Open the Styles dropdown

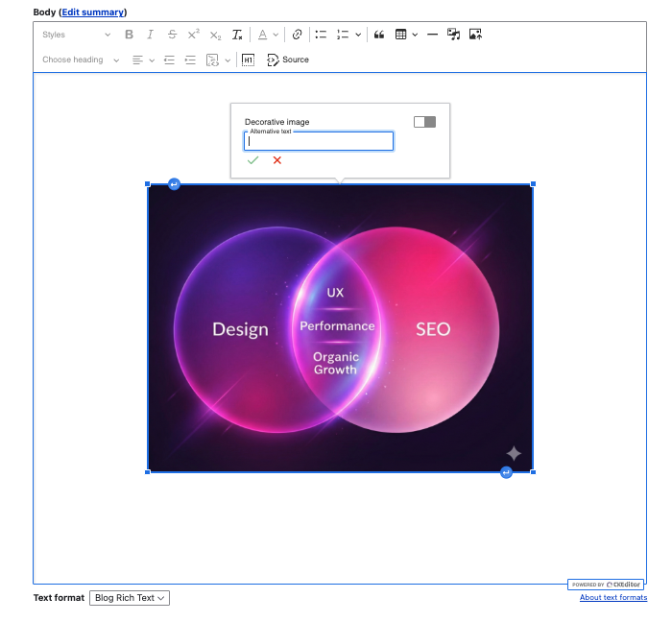point(76,35)
